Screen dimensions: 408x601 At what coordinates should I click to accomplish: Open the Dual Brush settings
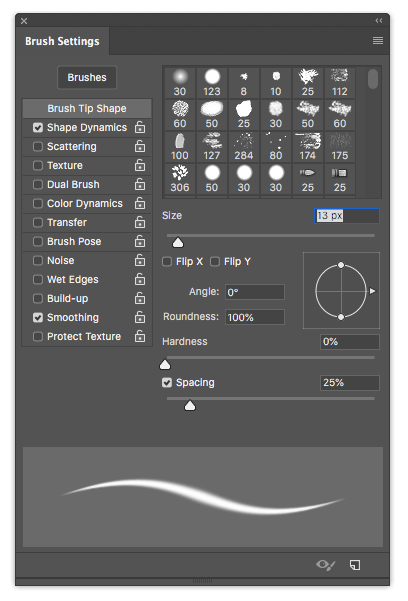(73, 184)
